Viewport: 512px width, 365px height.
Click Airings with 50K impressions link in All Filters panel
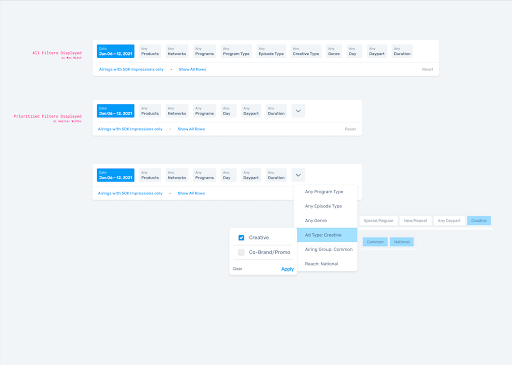tap(131, 69)
